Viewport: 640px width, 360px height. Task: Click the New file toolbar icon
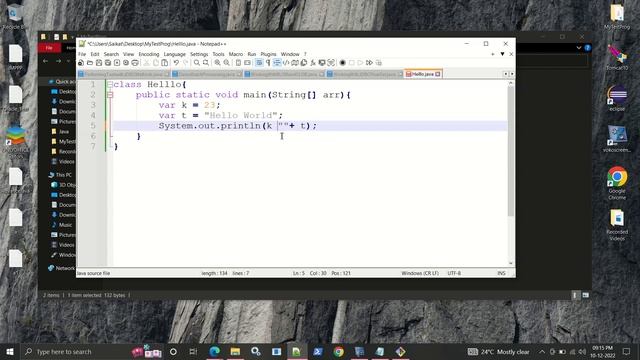pos(81,63)
